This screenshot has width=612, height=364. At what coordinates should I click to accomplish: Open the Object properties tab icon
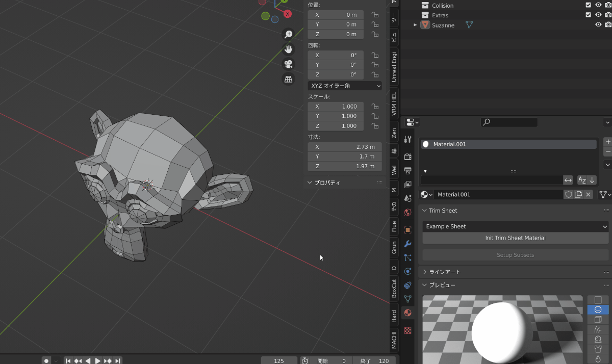407,230
